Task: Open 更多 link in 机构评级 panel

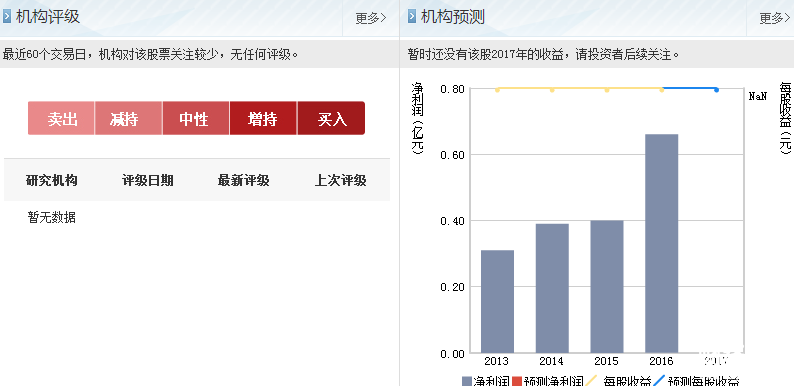Action: tap(371, 19)
